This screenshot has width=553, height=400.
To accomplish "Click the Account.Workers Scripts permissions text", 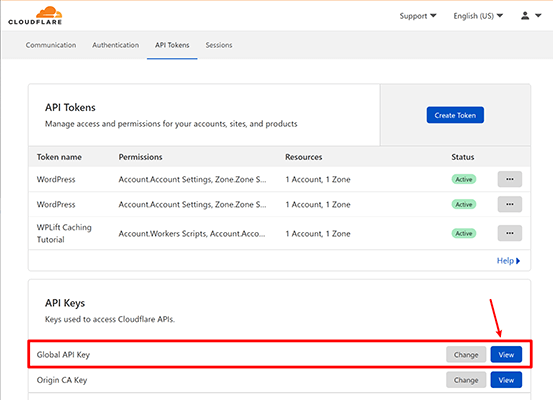I will point(192,234).
